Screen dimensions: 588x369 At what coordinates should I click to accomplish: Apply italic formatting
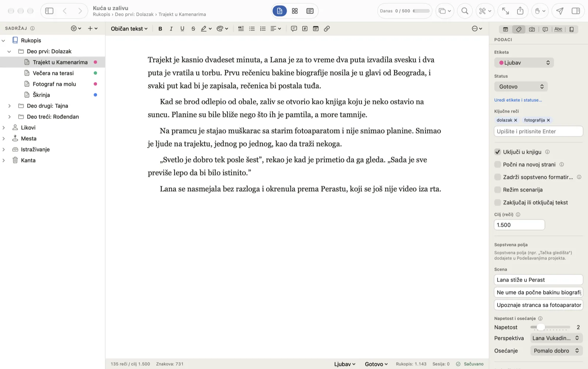(171, 29)
